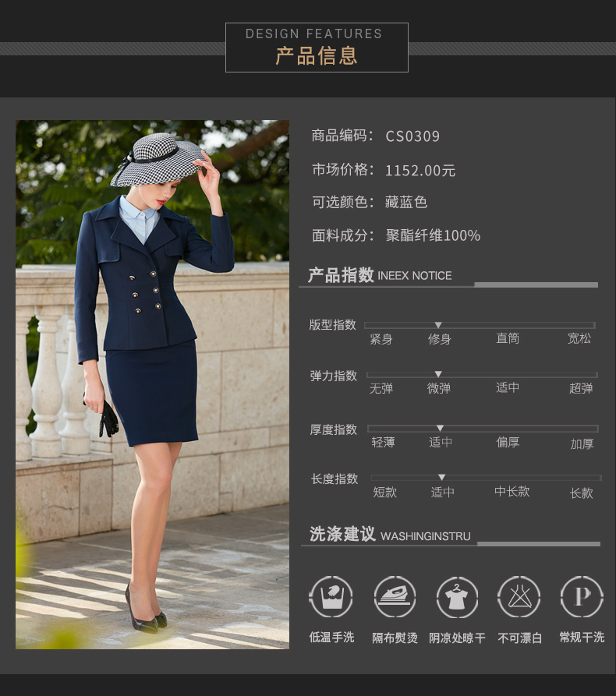Click the 可选颜色 label
616x696 pixels.
[342, 202]
